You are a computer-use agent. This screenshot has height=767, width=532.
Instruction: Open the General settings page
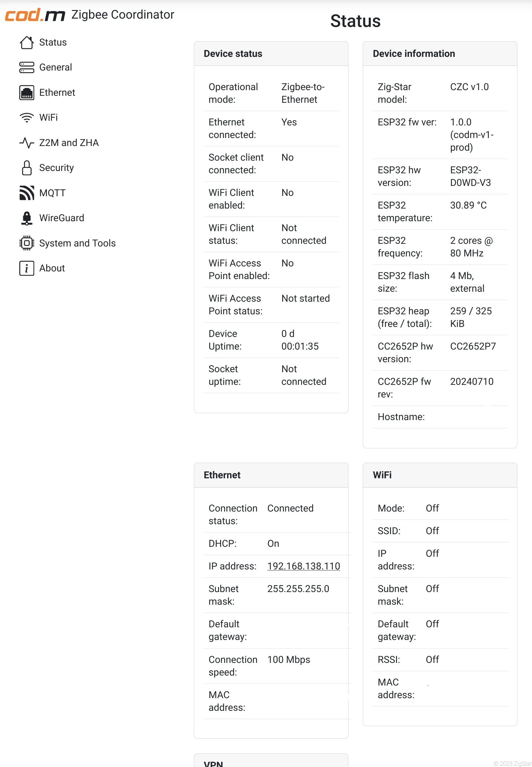tap(55, 68)
